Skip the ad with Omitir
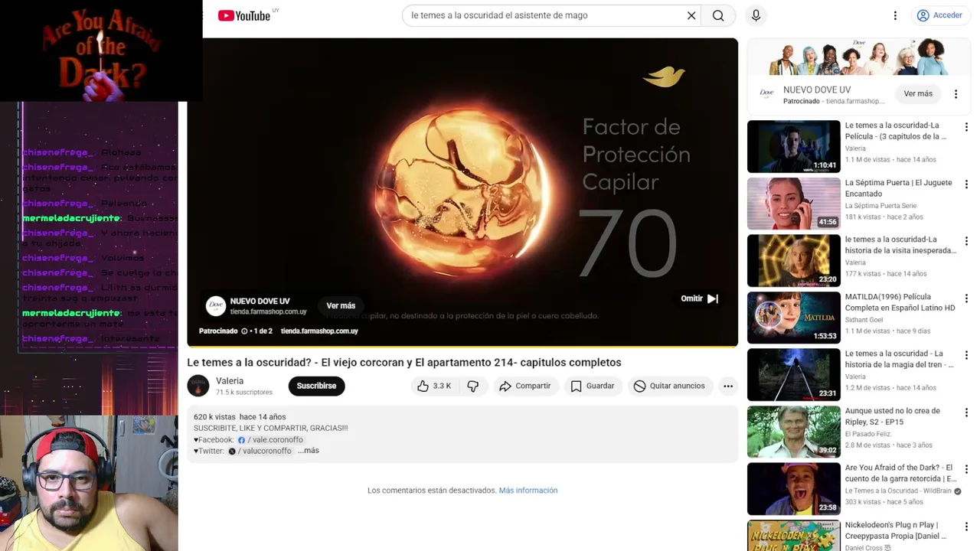The width and height of the screenshot is (980, 551). [x=700, y=298]
